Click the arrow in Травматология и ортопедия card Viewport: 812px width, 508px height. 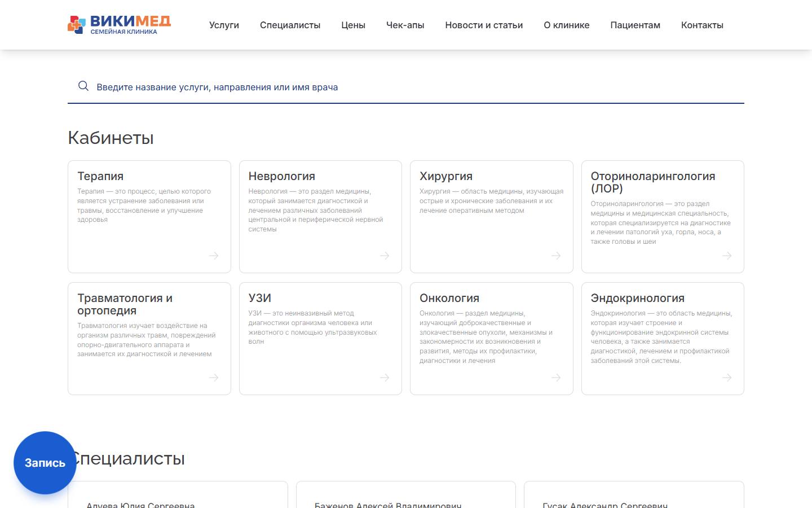pyautogui.click(x=214, y=378)
